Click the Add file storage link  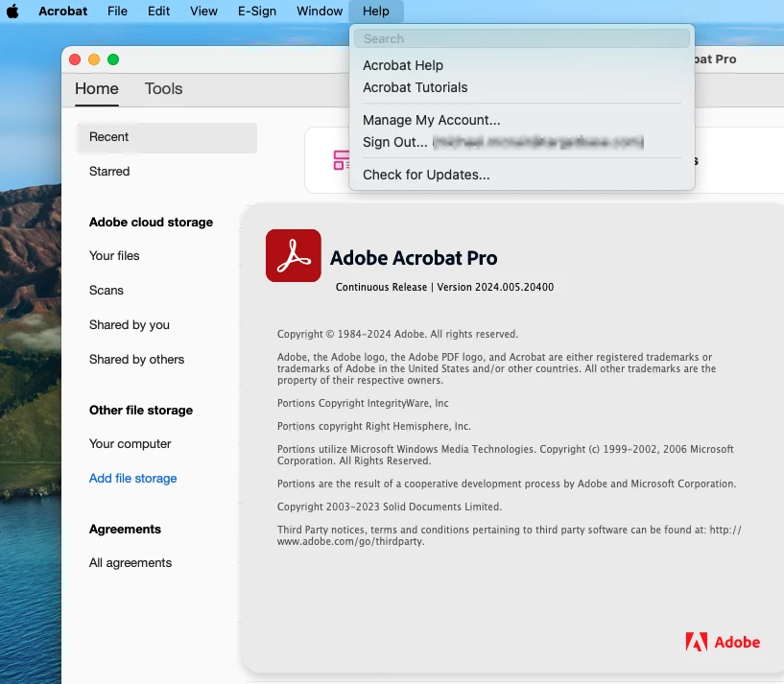(132, 479)
